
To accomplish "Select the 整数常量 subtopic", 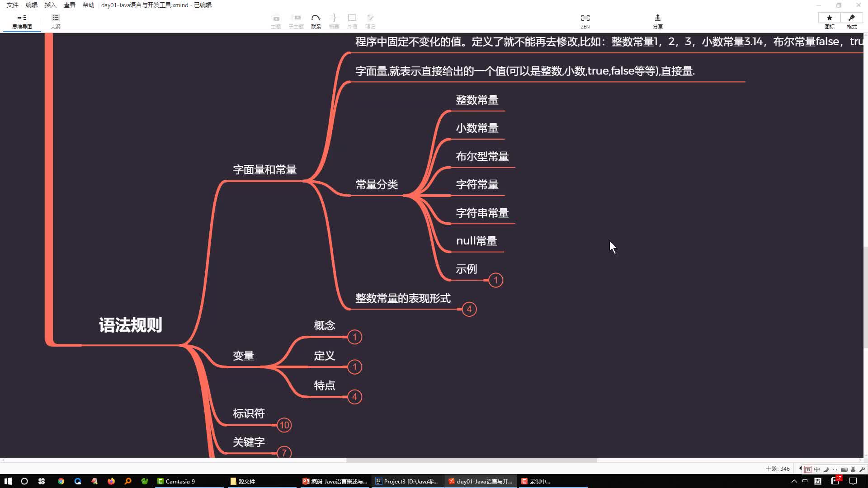I will (x=477, y=100).
